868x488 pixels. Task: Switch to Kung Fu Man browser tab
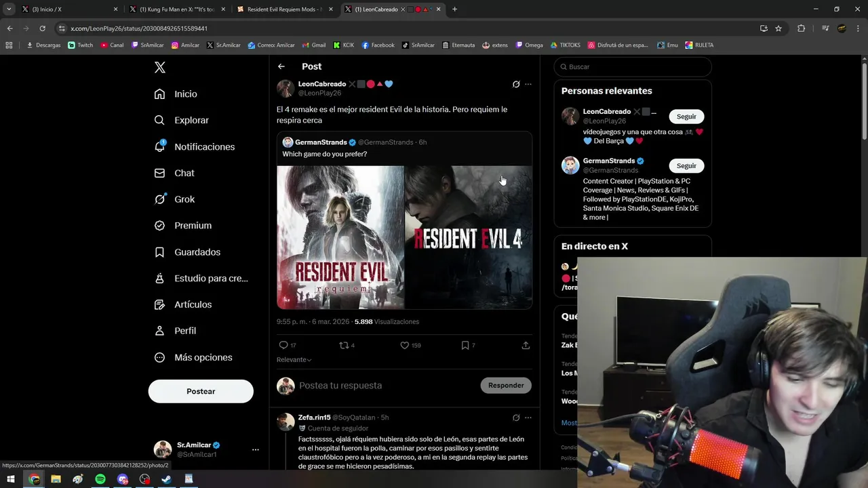(178, 9)
